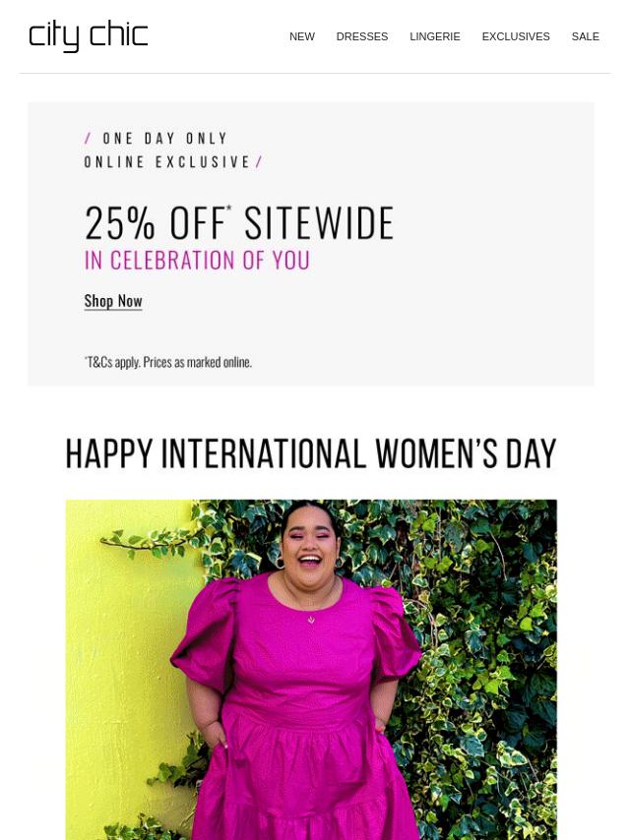Select LINGERIE in the navigation
The image size is (630, 840).
435,36
